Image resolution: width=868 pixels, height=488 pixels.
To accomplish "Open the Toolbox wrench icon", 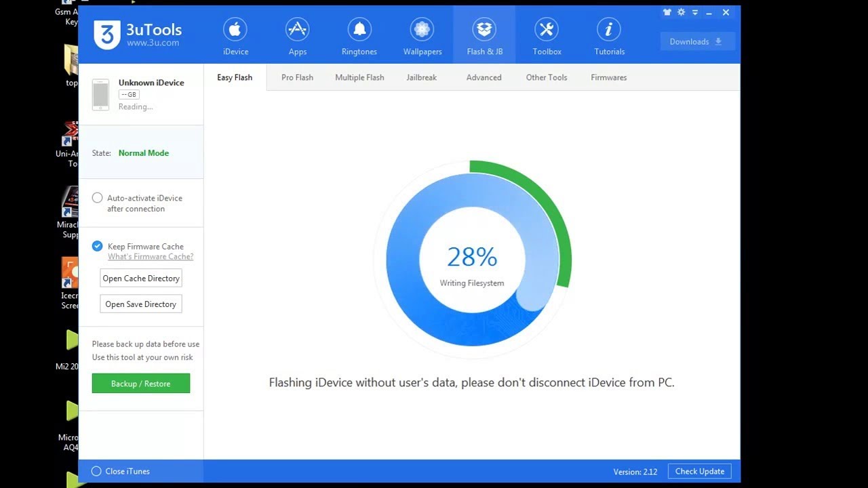I will (547, 29).
